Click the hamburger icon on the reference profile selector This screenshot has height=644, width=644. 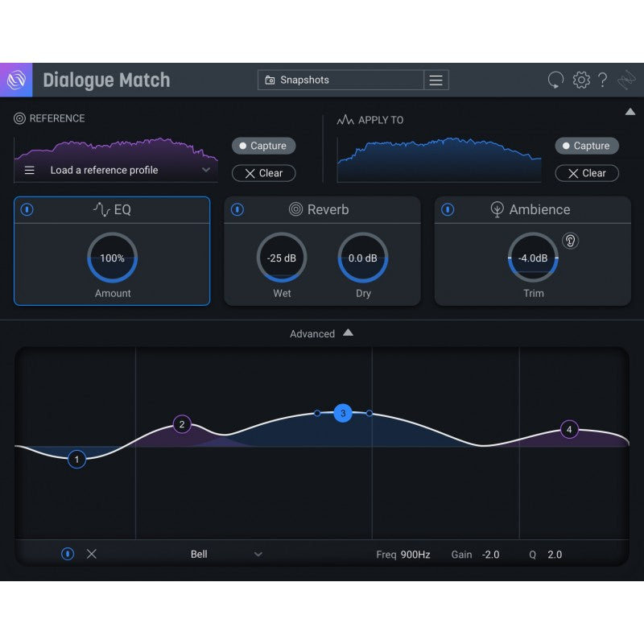click(x=30, y=170)
